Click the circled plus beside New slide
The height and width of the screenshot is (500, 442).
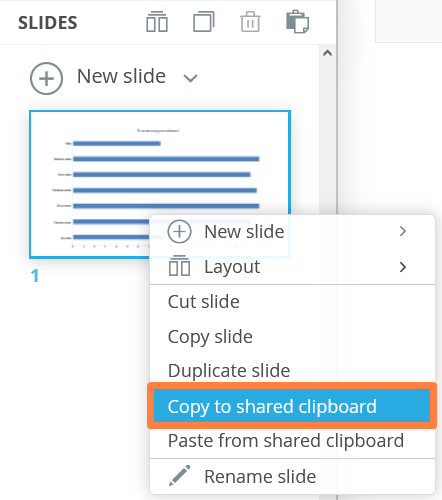[46, 78]
